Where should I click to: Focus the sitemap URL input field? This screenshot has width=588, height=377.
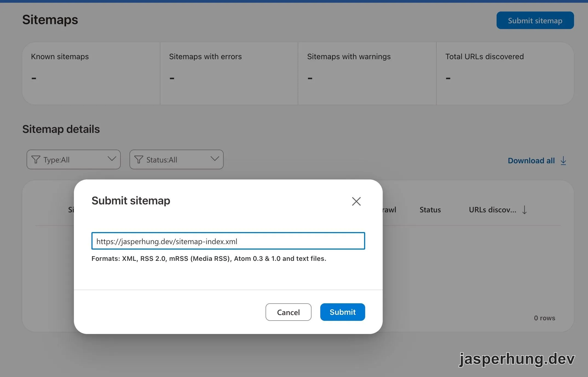[228, 241]
